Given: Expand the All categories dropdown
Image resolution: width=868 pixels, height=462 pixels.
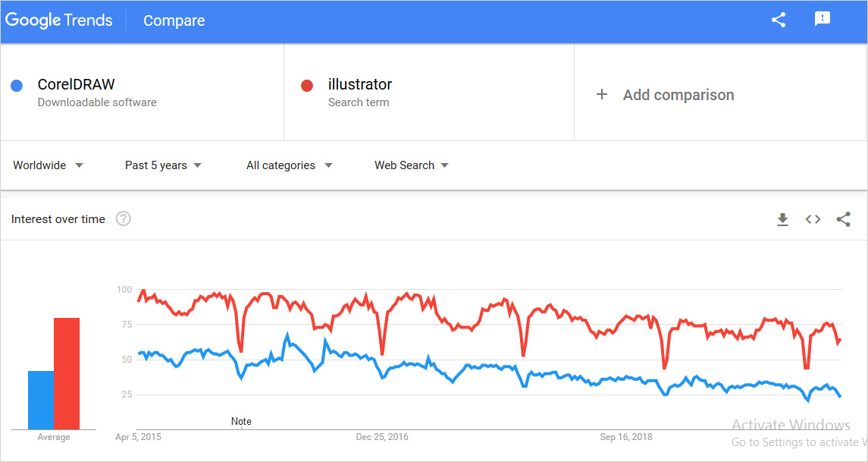Looking at the screenshot, I should tap(289, 165).
